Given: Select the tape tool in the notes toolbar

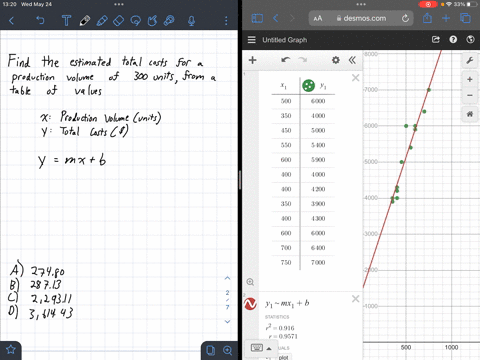Looking at the screenshot, I should 169,21.
